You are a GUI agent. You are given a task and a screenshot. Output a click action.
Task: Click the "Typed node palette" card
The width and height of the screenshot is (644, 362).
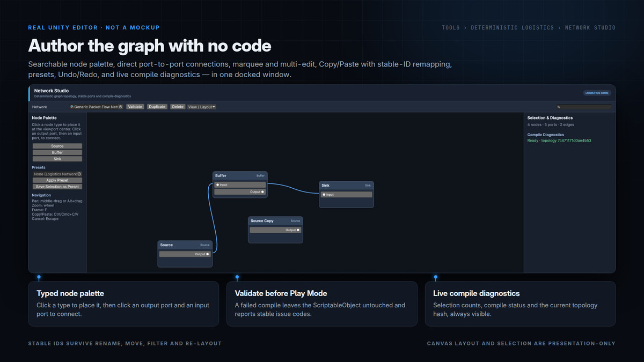pyautogui.click(x=123, y=304)
